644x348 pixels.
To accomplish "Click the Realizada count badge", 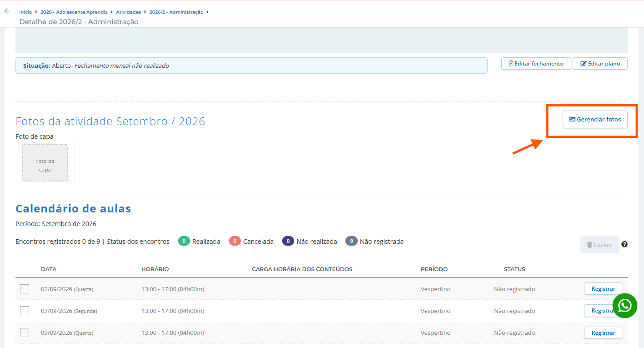I will click(184, 241).
